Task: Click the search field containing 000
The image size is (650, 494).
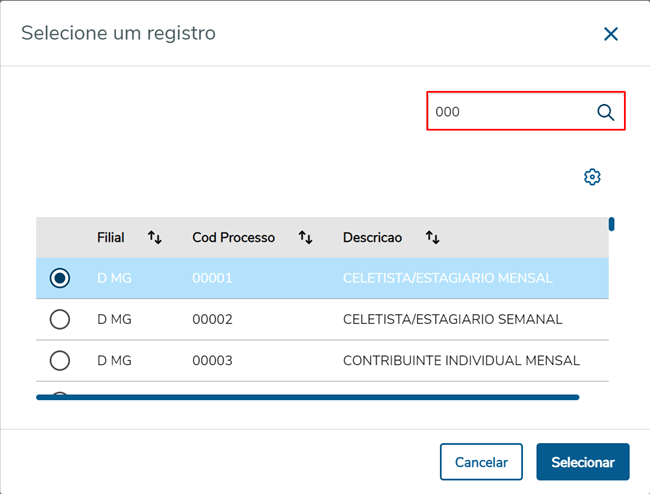Action: click(x=510, y=112)
